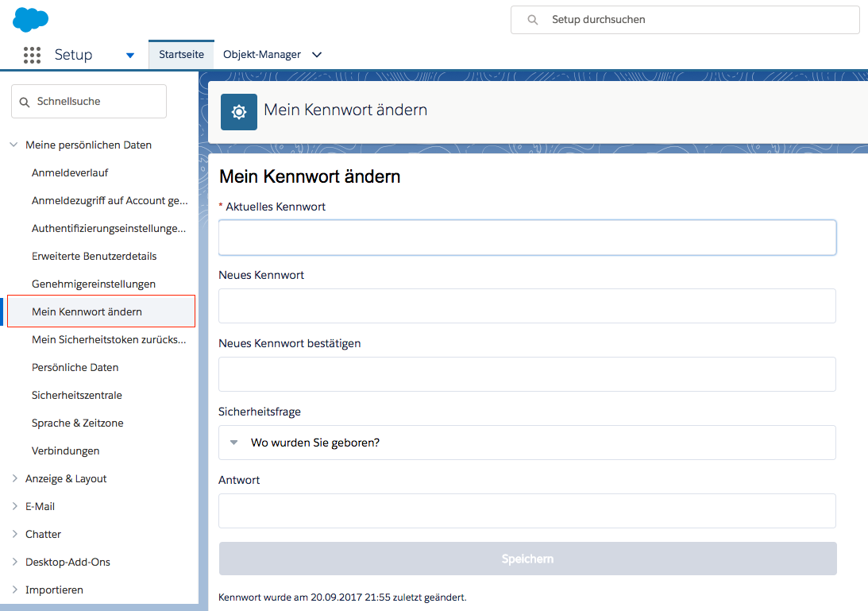
Task: Select Mein Kennwort ändern in sidebar
Action: pos(102,311)
